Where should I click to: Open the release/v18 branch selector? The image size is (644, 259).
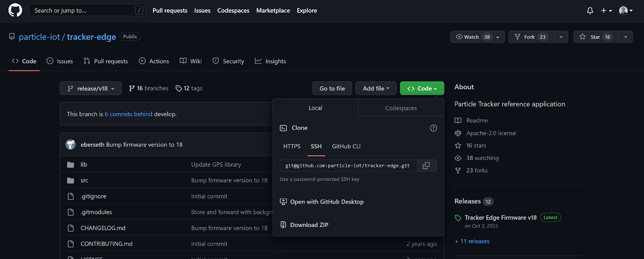tap(91, 88)
